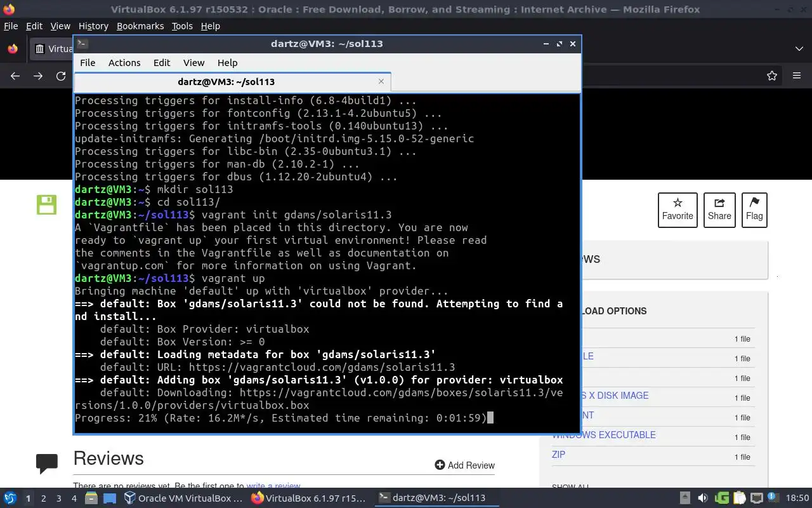Open the terminal Edit menu
This screenshot has height=508, width=812.
(162, 62)
